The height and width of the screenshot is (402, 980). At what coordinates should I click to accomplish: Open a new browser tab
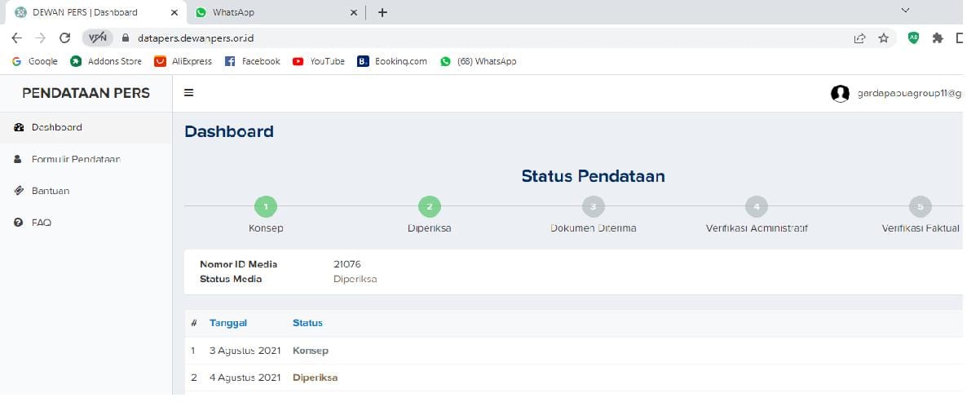tap(382, 12)
